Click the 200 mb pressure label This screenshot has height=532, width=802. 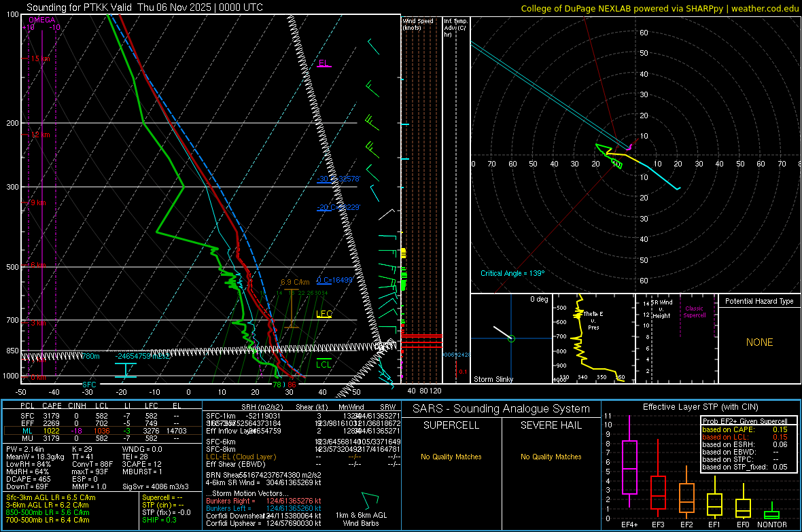[13, 123]
